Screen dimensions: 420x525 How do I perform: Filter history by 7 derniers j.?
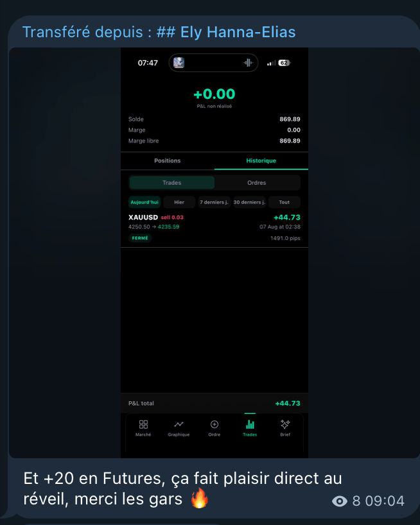pos(214,202)
